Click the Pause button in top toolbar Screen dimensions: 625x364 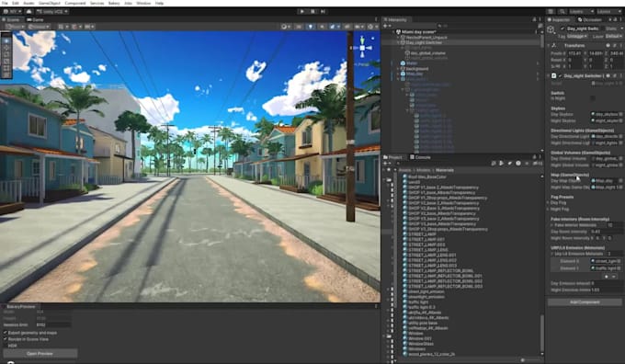pyautogui.click(x=312, y=12)
